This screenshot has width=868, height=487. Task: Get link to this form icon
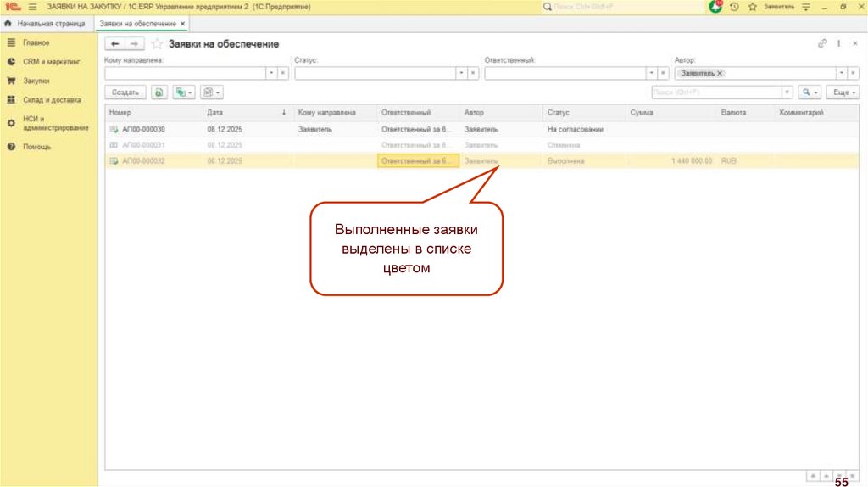click(822, 43)
